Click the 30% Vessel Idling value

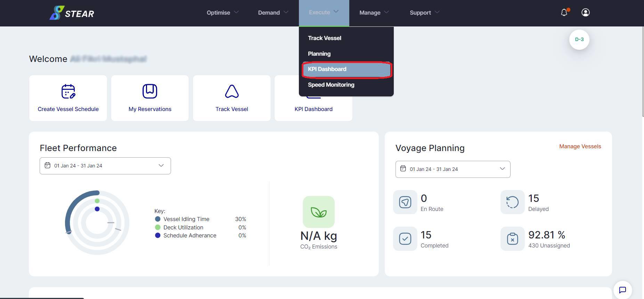pos(241,219)
